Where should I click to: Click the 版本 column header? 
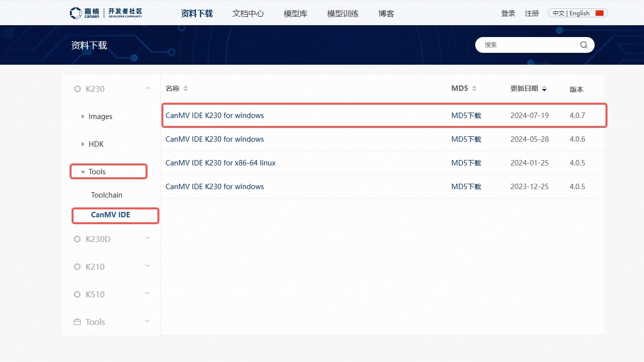(576, 89)
